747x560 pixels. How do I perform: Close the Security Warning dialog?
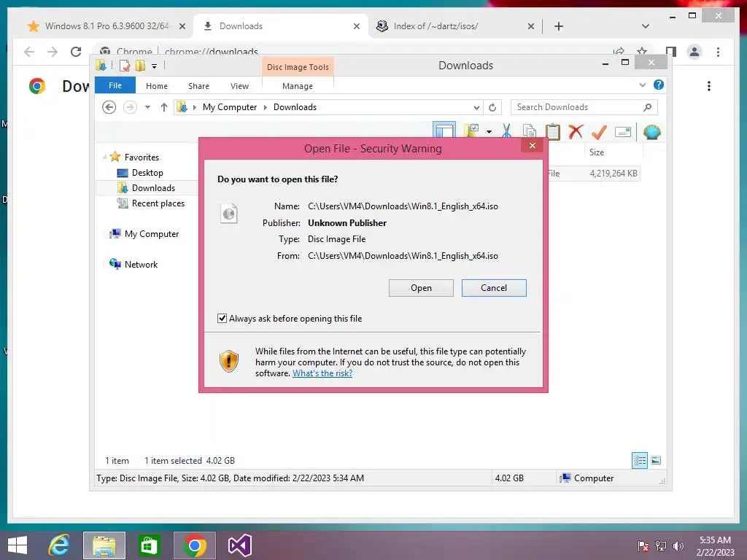533,145
